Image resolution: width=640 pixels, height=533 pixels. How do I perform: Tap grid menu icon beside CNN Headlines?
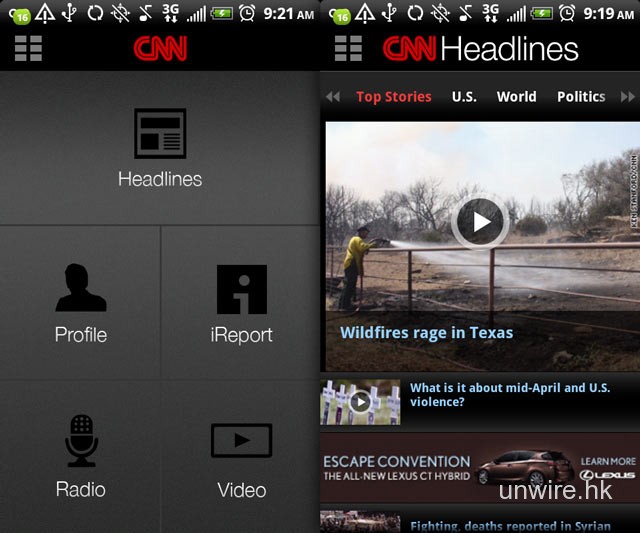click(348, 49)
